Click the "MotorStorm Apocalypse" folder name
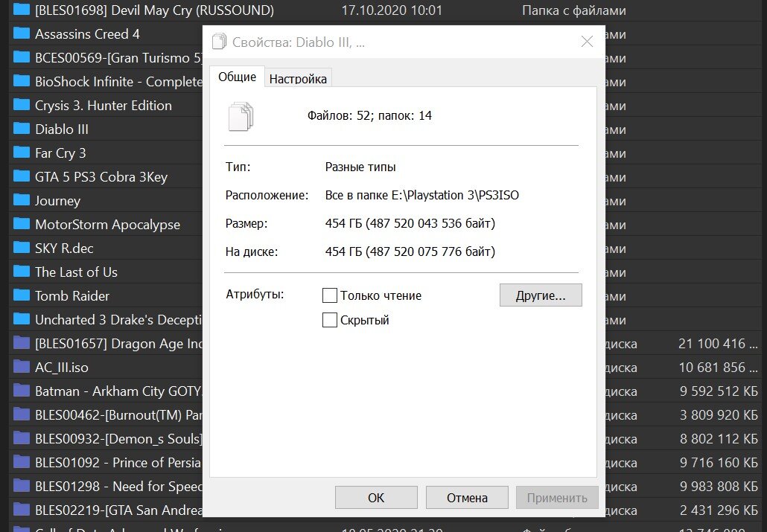Image resolution: width=767 pixels, height=532 pixels. click(x=108, y=225)
